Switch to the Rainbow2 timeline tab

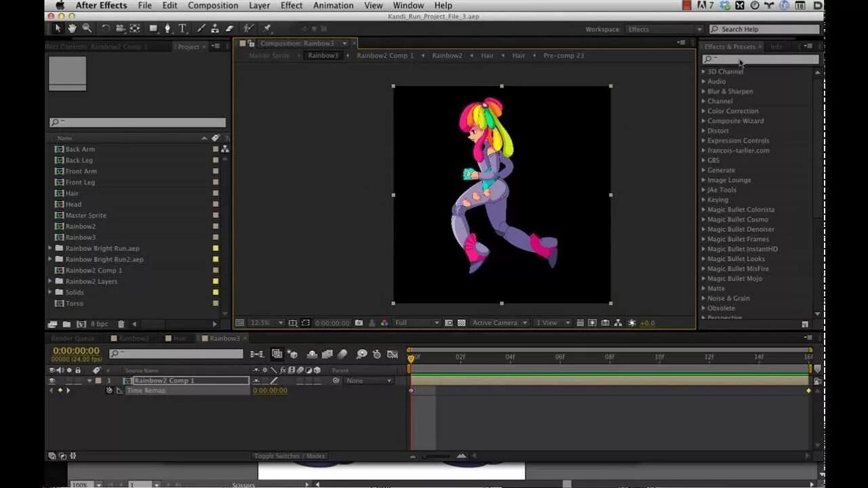click(134, 338)
